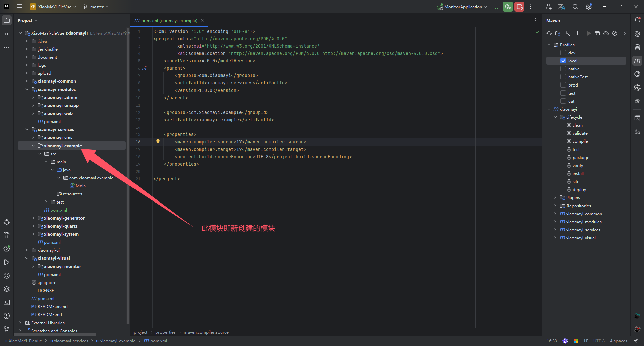Screen dimensions: 644x346
Task: Open the Terminal tool window
Action: tap(7, 302)
